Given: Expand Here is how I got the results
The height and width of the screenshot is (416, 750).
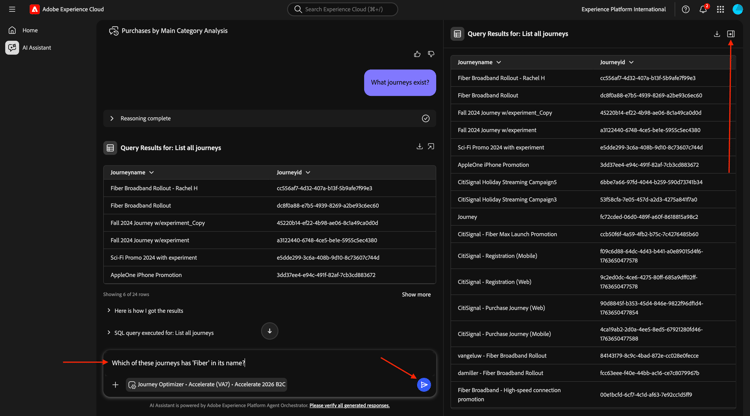Looking at the screenshot, I should (x=145, y=311).
